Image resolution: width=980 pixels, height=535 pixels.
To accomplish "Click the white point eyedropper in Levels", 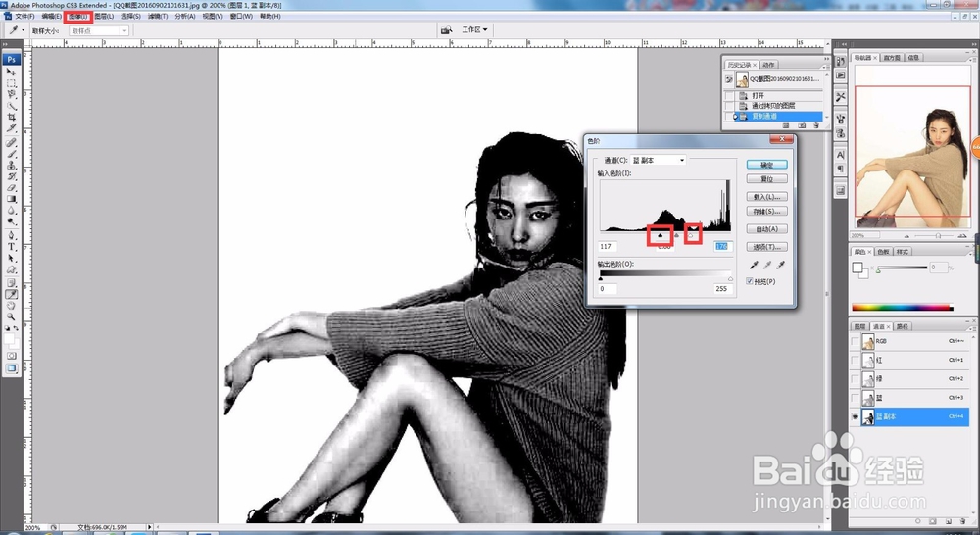I will [x=780, y=265].
